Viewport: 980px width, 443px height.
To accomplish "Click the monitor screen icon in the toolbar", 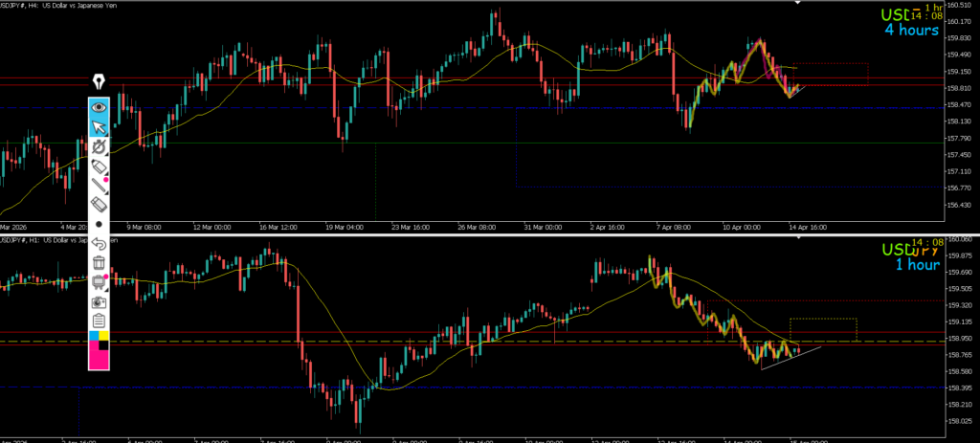I will point(99,282).
